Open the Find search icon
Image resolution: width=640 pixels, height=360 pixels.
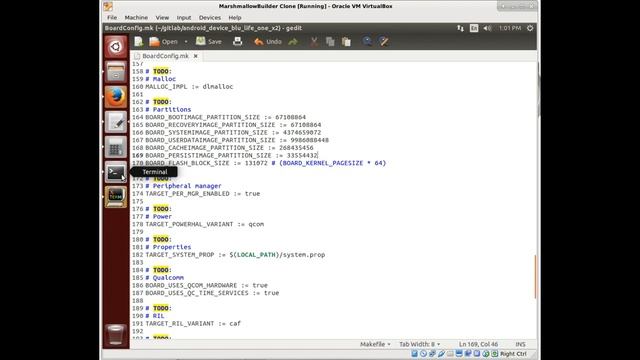tap(367, 41)
